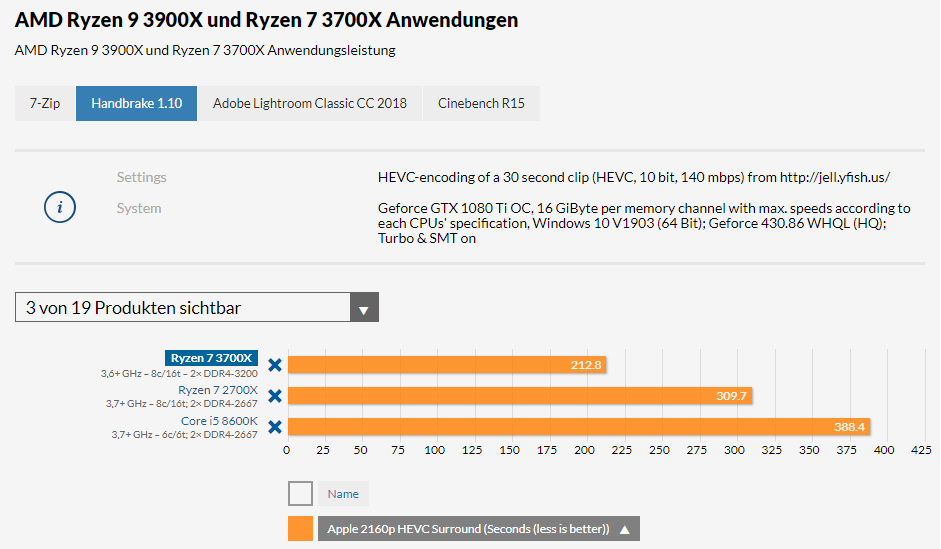Viewport: 941px width, 549px height.
Task: Sort by Apple 2160p HEVC Surround series
Action: [478, 529]
